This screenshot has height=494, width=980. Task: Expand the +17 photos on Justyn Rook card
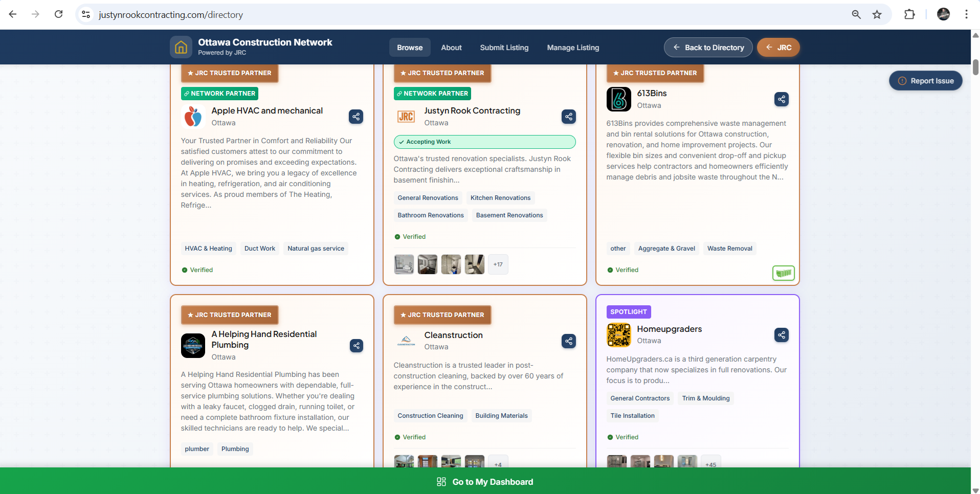tap(497, 264)
